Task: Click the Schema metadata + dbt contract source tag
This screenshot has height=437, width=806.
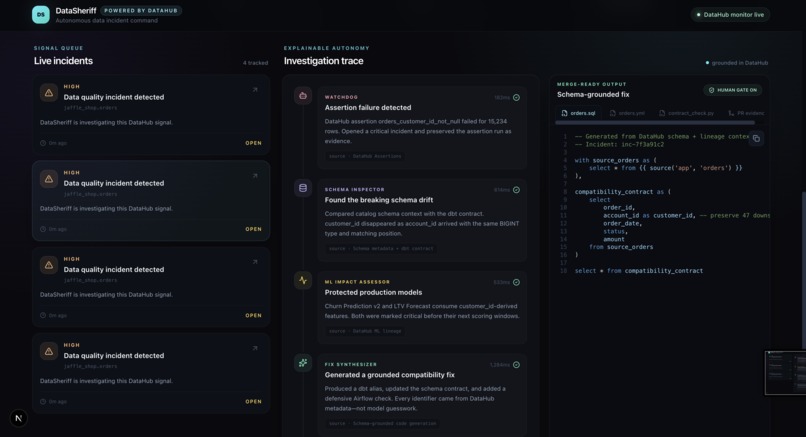Action: pyautogui.click(x=381, y=249)
